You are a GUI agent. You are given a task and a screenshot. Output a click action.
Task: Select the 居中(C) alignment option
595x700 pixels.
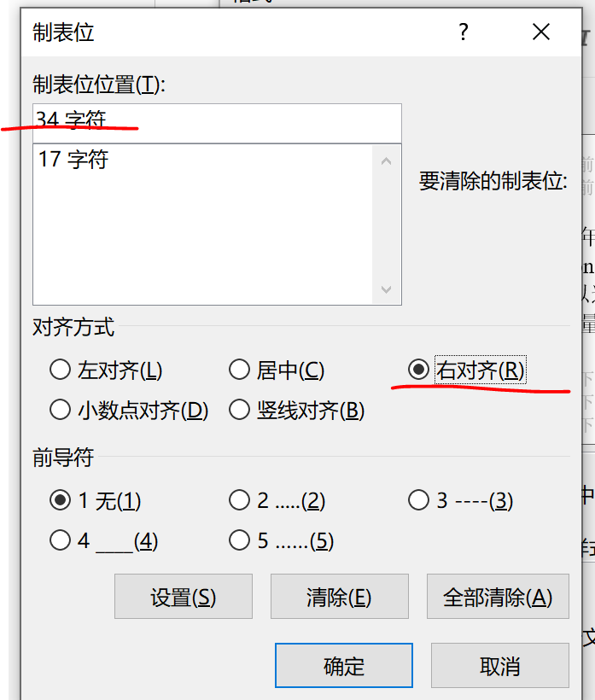240,370
